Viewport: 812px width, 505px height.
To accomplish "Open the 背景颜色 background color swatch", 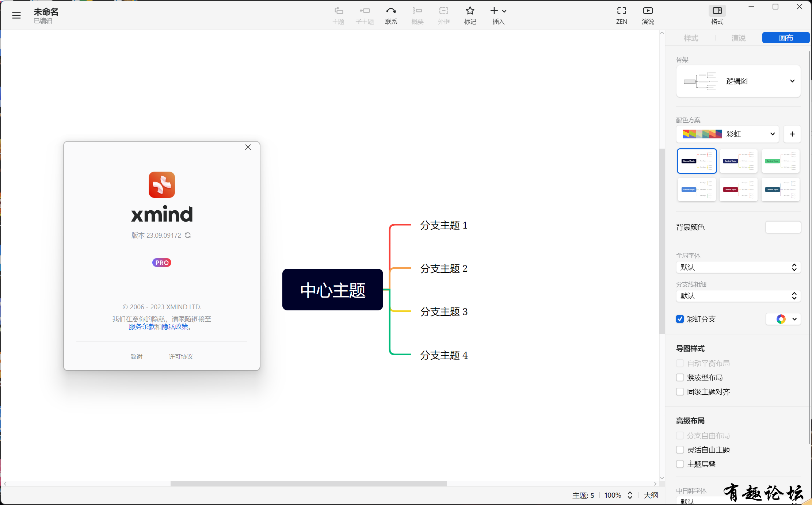I will (x=783, y=227).
